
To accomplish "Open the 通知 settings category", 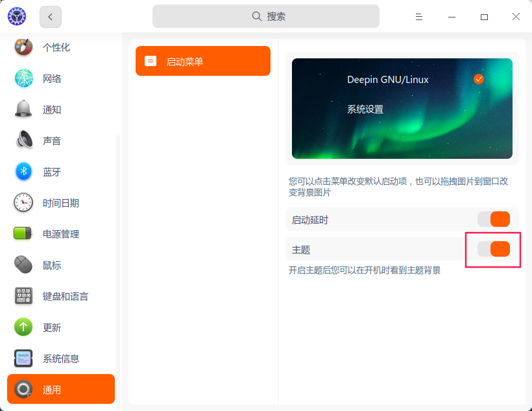I will [x=61, y=110].
